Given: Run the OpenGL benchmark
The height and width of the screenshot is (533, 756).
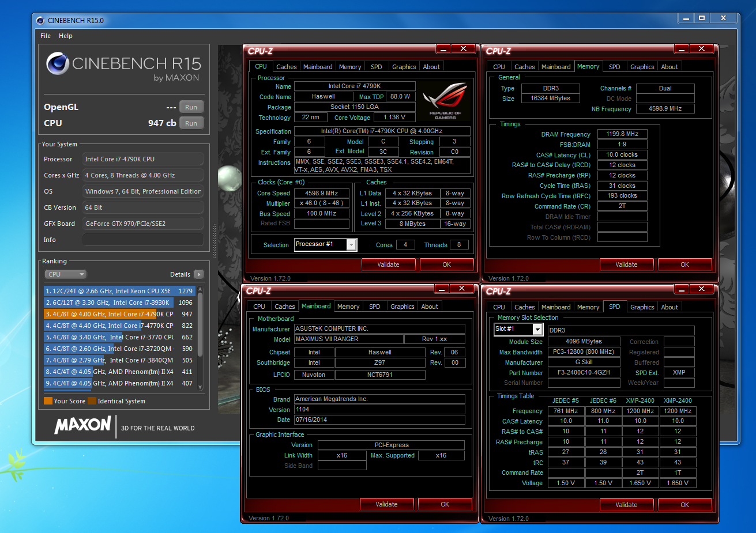Looking at the screenshot, I should coord(191,107).
